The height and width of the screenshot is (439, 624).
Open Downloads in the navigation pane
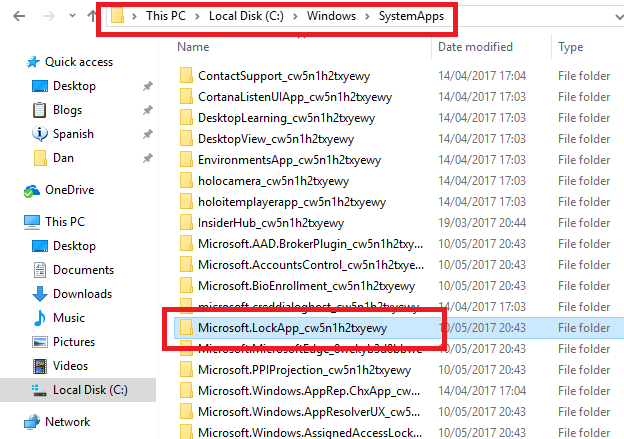[x=82, y=294]
